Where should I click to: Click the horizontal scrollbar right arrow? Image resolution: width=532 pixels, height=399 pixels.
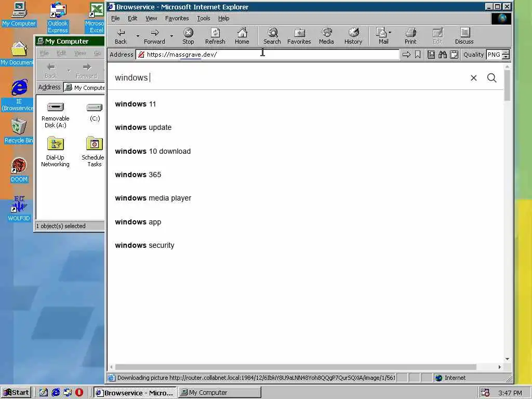(499, 367)
